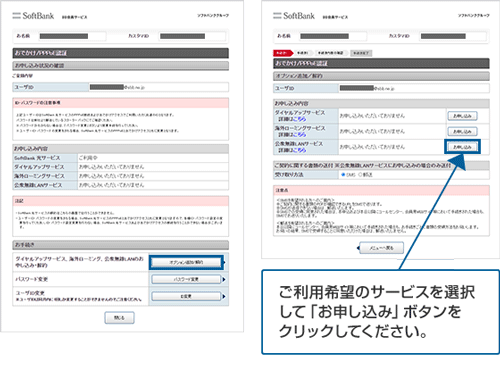Click the 注意点 heading on the right page

(282, 190)
